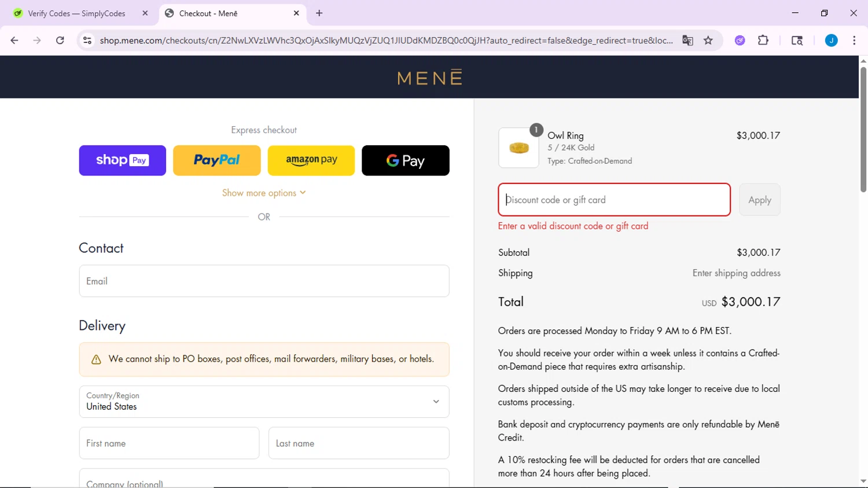
Task: Bookmark this page with the star icon
Action: coord(708,41)
